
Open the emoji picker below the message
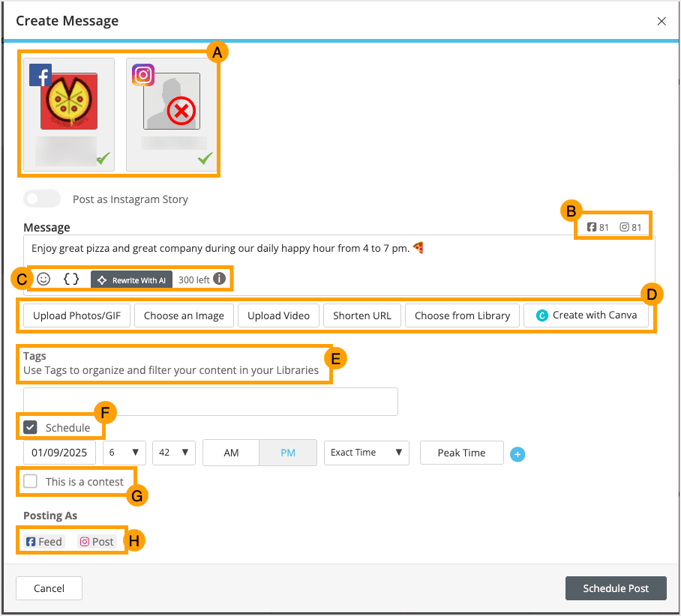[x=43, y=278]
